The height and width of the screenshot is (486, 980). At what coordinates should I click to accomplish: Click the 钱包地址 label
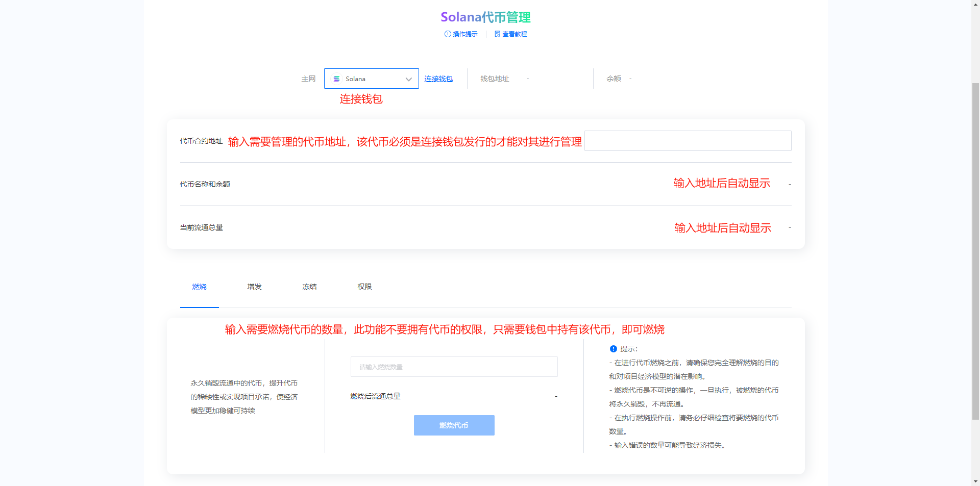(495, 79)
